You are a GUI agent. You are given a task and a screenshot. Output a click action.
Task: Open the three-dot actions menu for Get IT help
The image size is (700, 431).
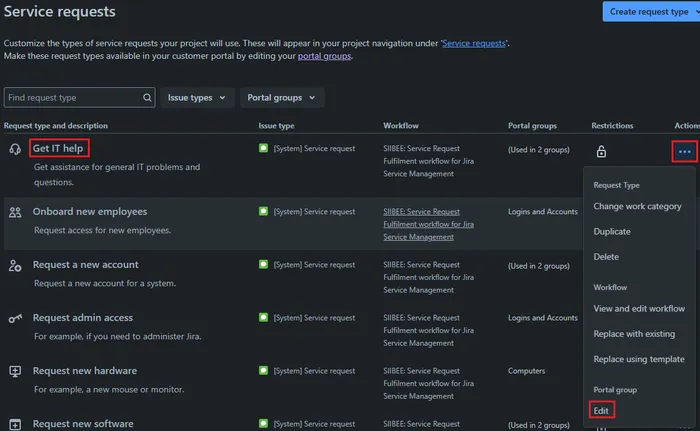click(x=684, y=151)
